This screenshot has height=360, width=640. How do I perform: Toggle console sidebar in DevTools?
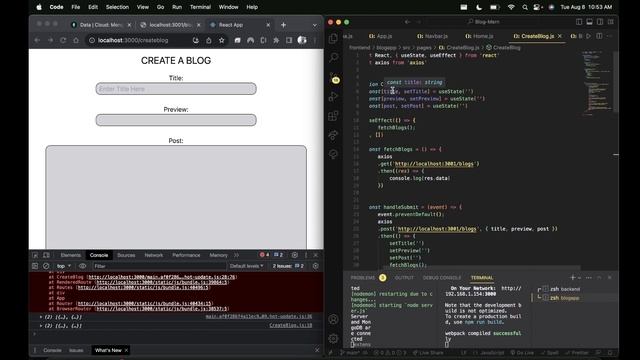[35, 266]
